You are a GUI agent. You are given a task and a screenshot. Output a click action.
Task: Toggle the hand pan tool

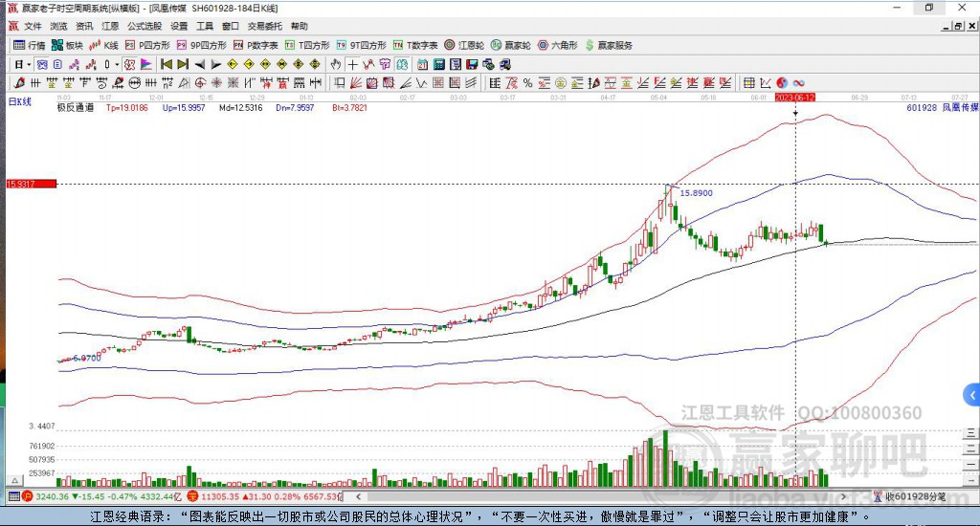click(335, 64)
